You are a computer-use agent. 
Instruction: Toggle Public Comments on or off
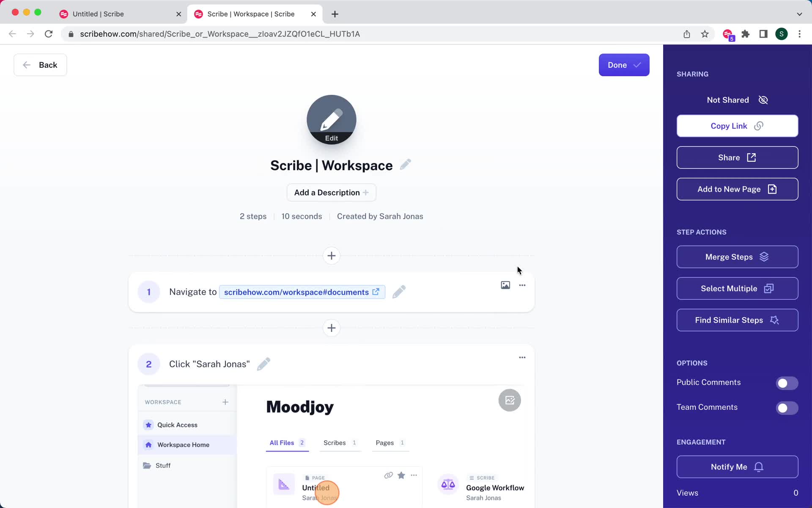click(788, 382)
